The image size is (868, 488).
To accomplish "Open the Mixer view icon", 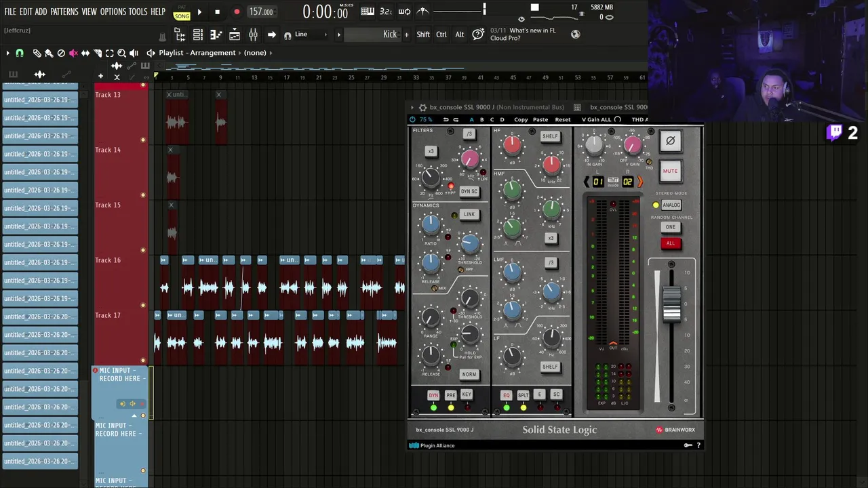I will point(253,35).
